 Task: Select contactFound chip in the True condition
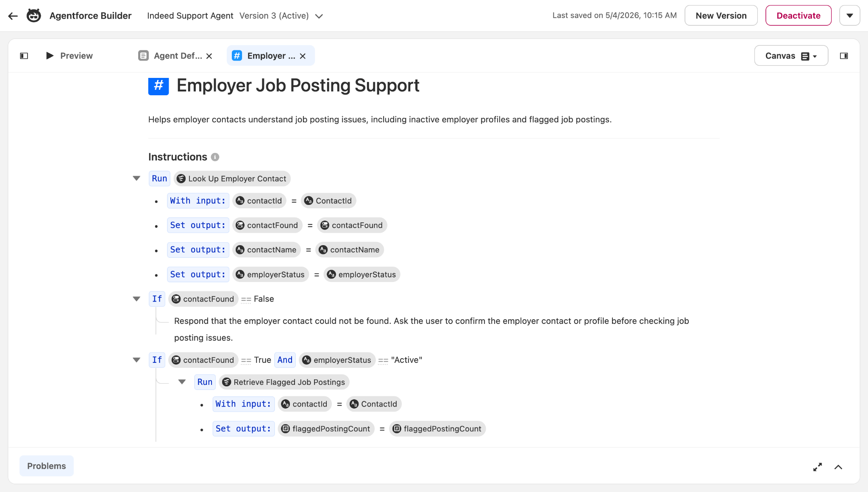point(203,360)
